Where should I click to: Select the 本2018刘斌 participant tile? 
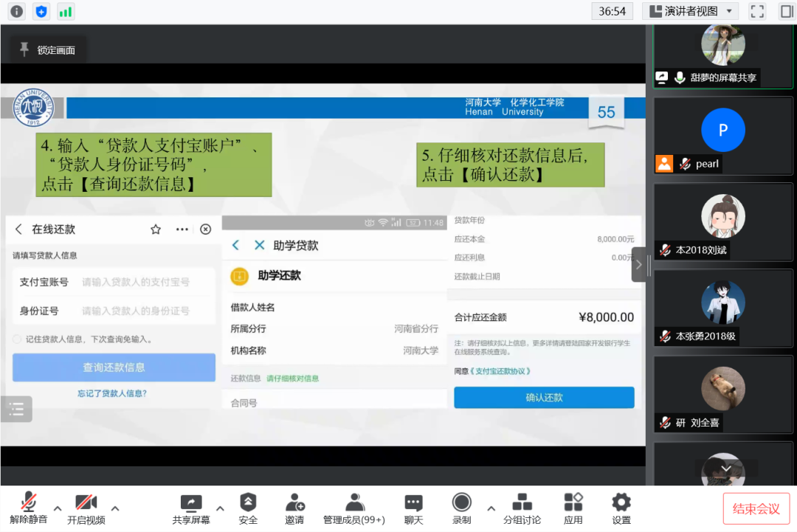pos(722,222)
